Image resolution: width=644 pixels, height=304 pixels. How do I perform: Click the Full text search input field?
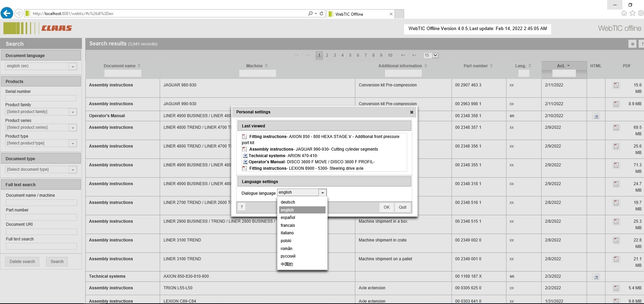pos(41,246)
